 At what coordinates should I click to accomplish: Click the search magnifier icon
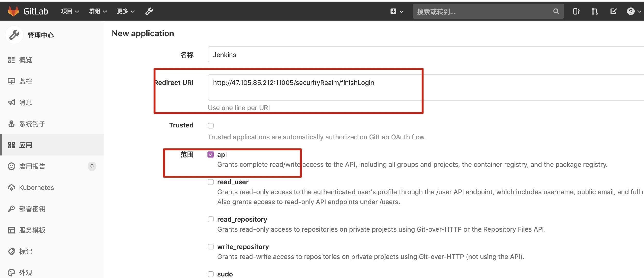point(556,11)
